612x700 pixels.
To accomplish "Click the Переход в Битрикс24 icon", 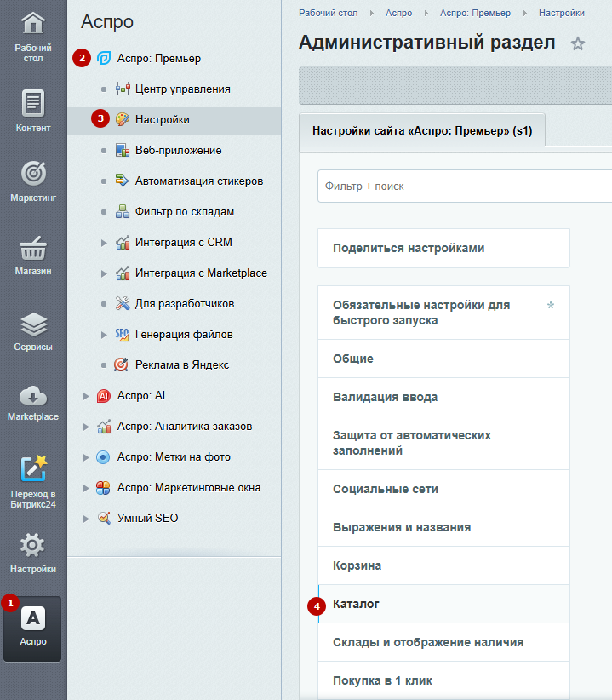I will coord(33,468).
